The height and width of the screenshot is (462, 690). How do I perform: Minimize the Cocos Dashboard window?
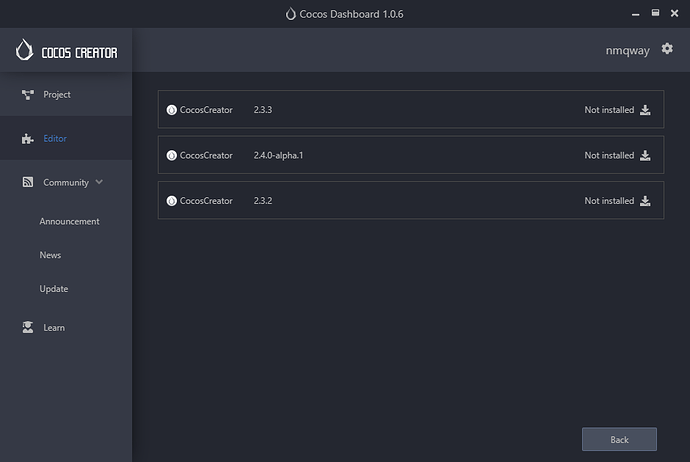[633, 14]
